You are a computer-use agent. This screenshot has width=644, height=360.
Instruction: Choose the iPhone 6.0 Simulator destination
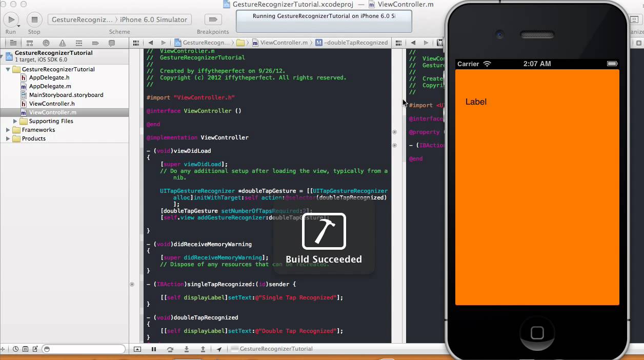(154, 19)
